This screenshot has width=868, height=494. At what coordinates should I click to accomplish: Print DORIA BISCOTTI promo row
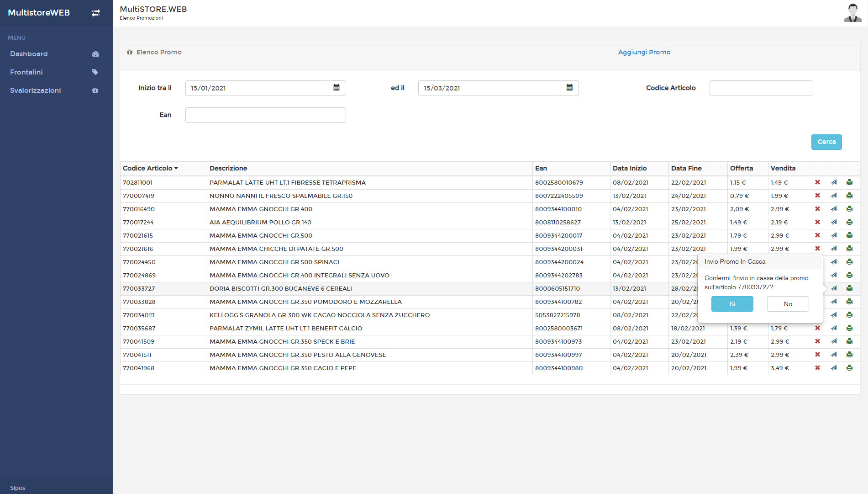849,288
